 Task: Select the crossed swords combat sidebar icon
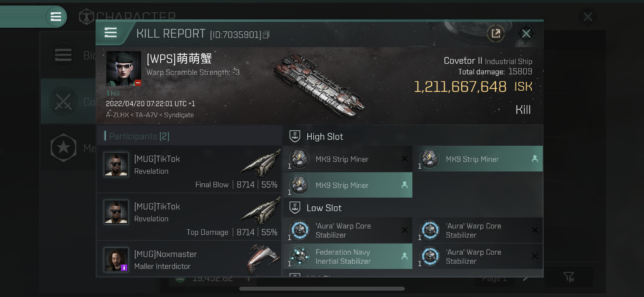pyautogui.click(x=63, y=102)
